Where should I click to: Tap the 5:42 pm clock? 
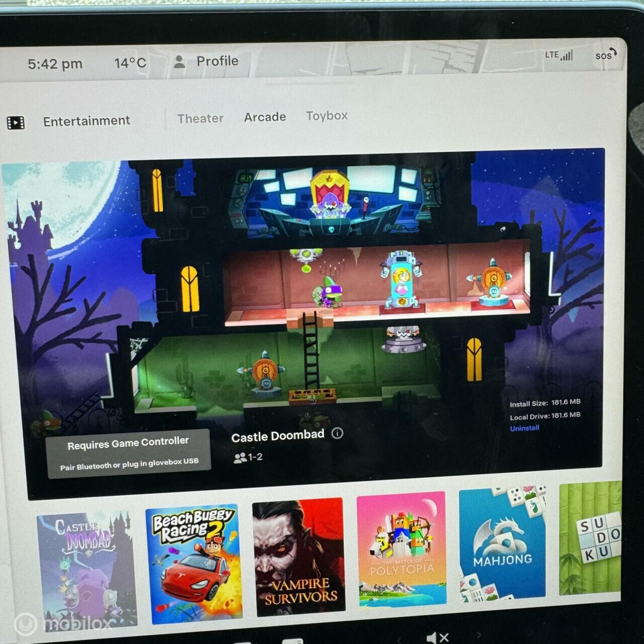click(x=55, y=64)
